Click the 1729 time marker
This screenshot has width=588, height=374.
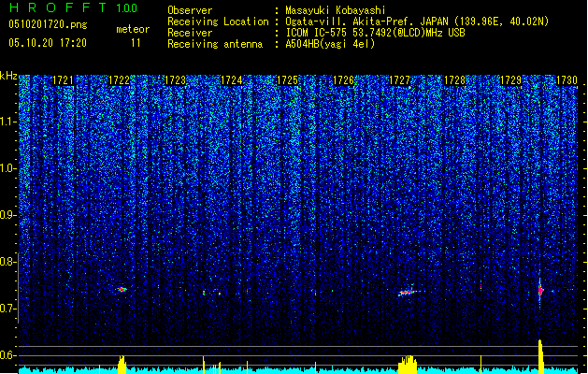tap(511, 80)
